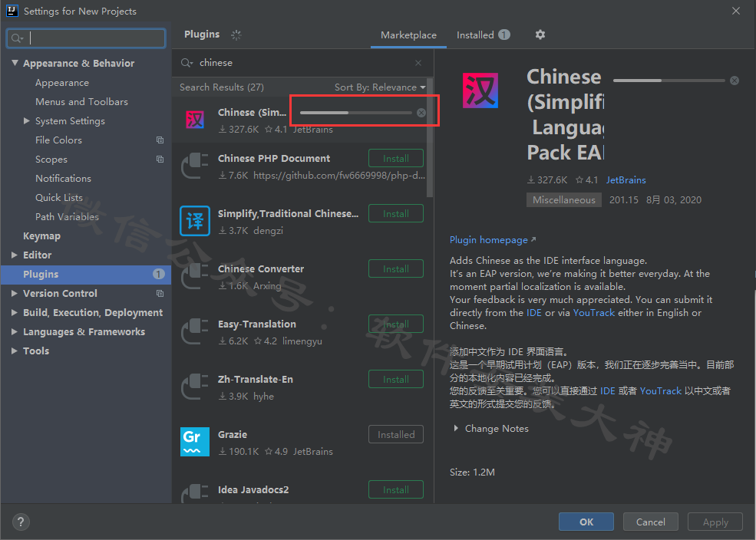756x540 pixels.
Task: Click the Miscellaneous category tag
Action: [x=563, y=200]
